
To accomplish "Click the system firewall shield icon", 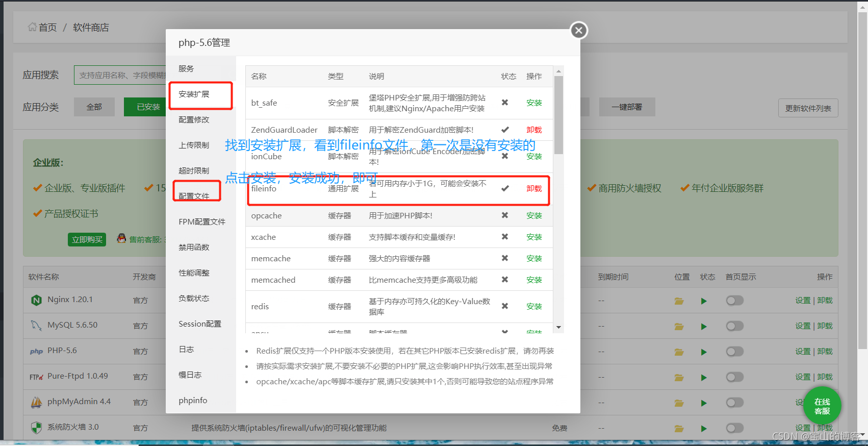I will point(36,428).
